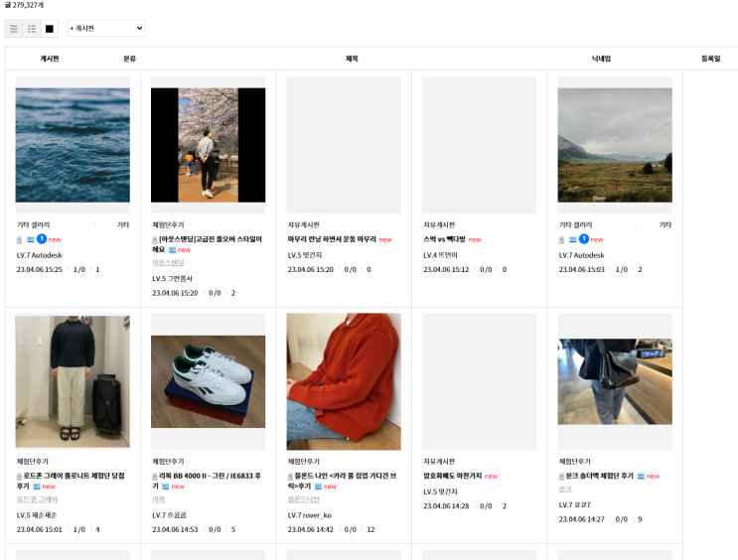The image size is (738, 560).
Task: Click the 분류 column header
Action: pos(129,59)
